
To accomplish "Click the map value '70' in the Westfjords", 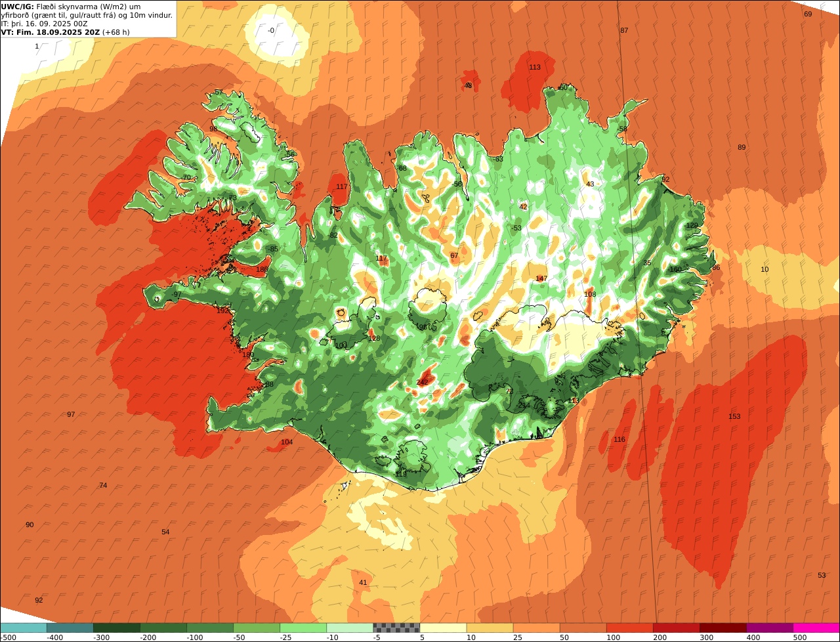I will tap(186, 177).
